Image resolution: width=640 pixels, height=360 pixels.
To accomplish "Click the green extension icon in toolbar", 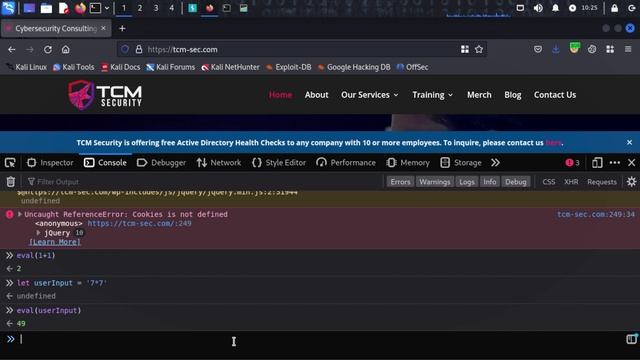I will click(x=574, y=49).
